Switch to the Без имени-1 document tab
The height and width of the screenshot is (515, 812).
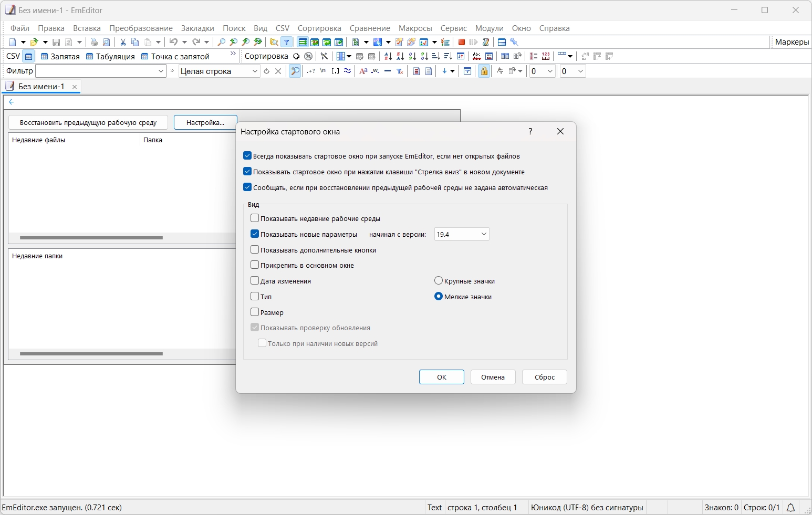pos(41,87)
